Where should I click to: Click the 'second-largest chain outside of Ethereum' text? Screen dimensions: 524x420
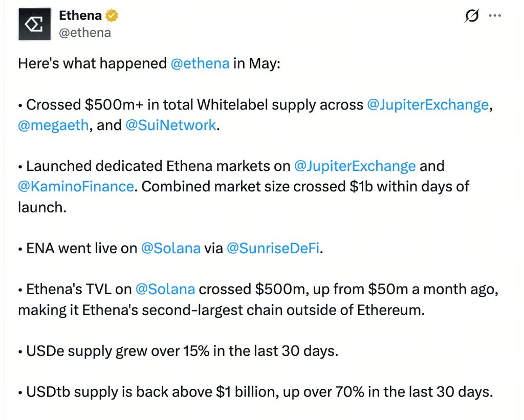283,310
